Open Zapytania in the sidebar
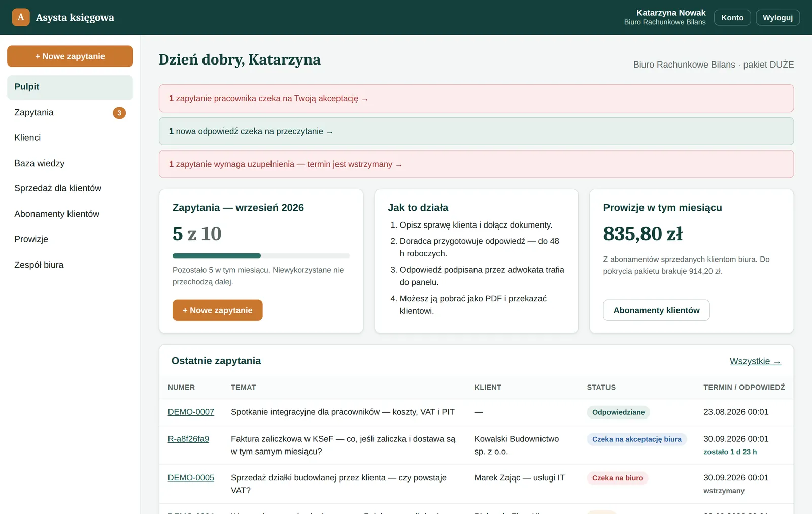812x514 pixels. [70, 113]
